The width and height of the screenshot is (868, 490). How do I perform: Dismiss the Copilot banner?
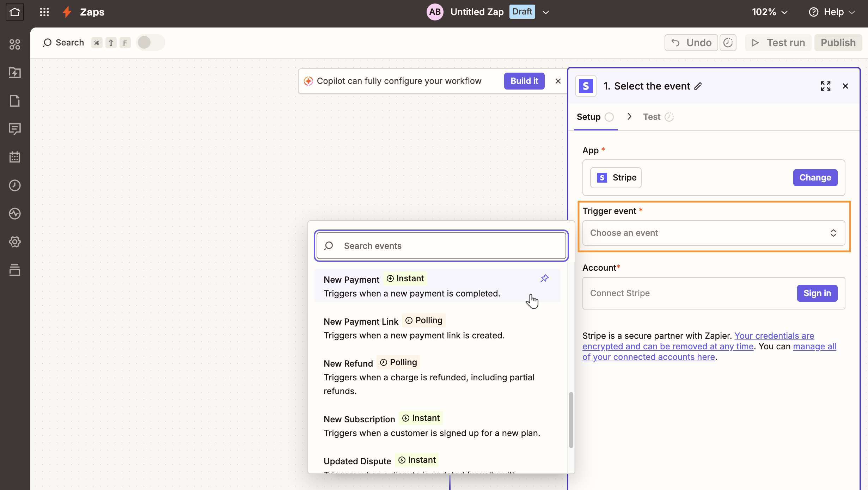click(558, 81)
